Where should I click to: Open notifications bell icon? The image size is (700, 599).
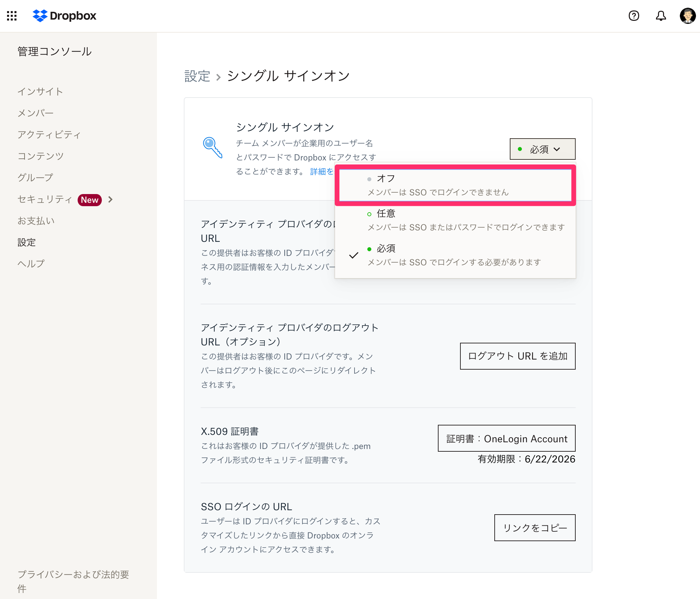pos(661,16)
